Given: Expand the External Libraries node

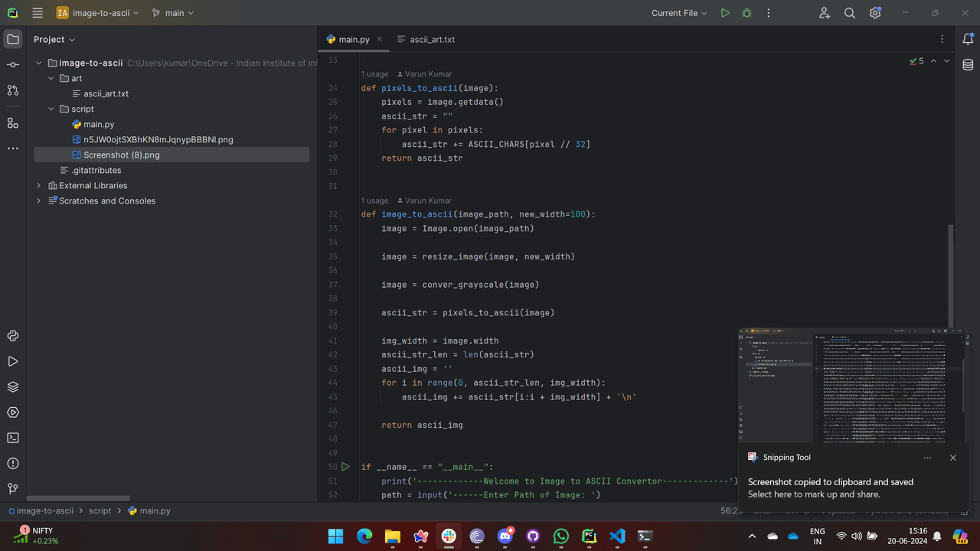Looking at the screenshot, I should pyautogui.click(x=39, y=185).
